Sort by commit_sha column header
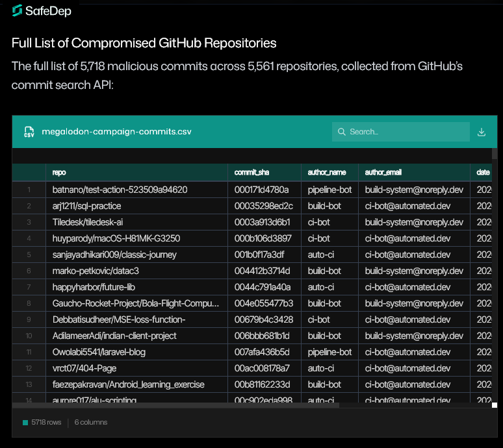The image size is (503, 448). pyautogui.click(x=251, y=173)
